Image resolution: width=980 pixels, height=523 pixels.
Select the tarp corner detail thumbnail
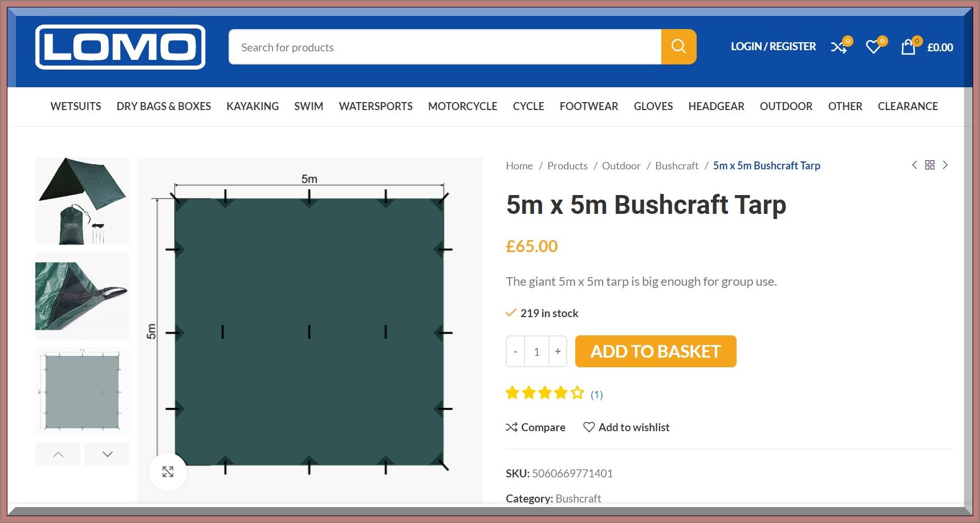point(82,296)
